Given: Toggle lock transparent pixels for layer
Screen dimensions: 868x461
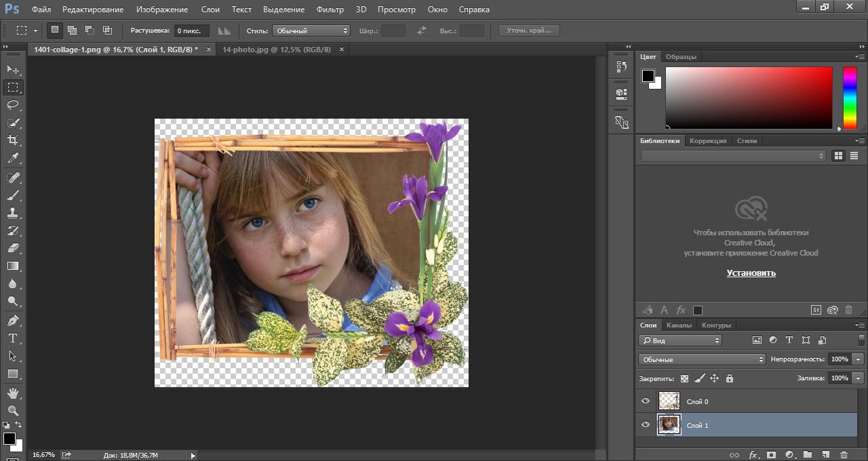Looking at the screenshot, I should (x=684, y=378).
